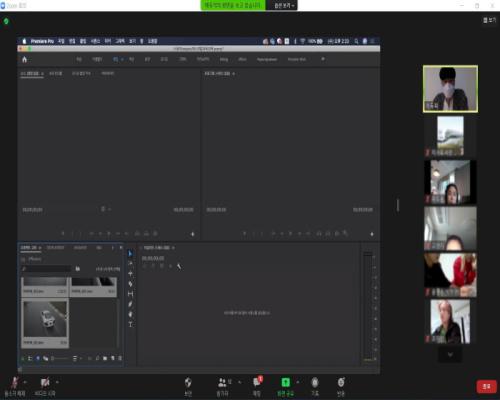Open Premiere Pro app menu in menu bar

[x=42, y=41]
